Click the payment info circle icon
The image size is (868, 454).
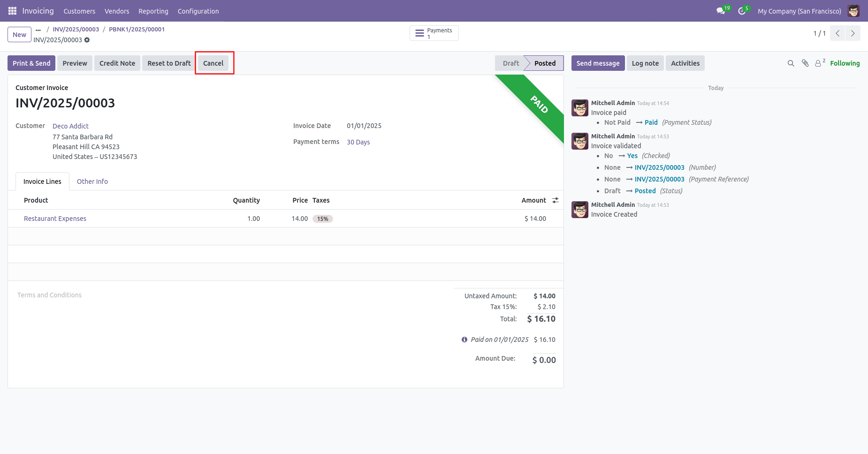(464, 340)
